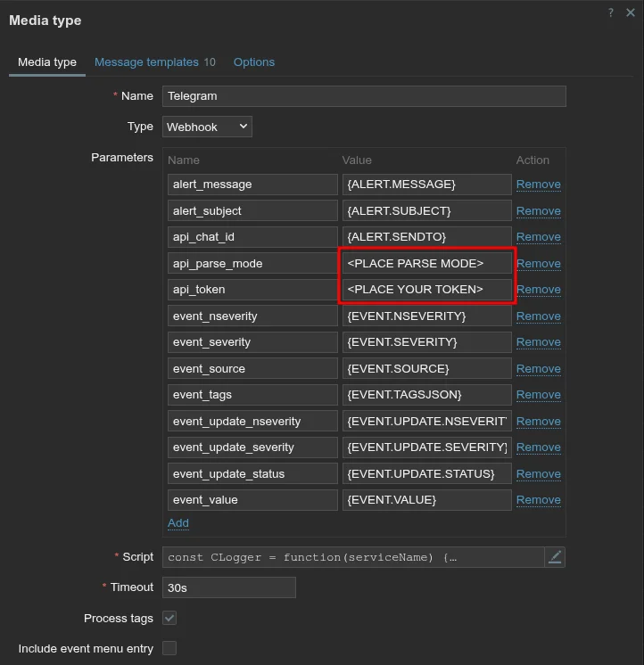This screenshot has height=665, width=644.
Task: Edit the <PLACE PARSE MODE> value field
Action: point(426,263)
